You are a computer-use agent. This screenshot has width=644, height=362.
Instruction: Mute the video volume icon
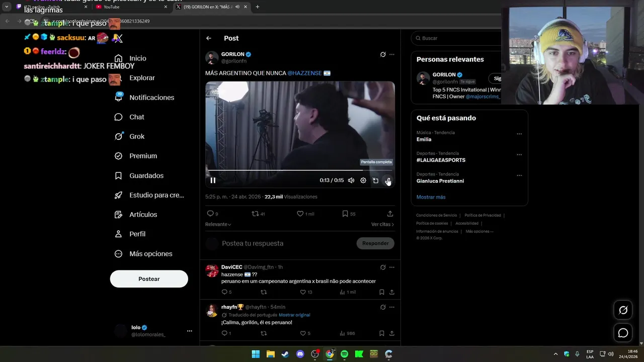click(x=351, y=180)
